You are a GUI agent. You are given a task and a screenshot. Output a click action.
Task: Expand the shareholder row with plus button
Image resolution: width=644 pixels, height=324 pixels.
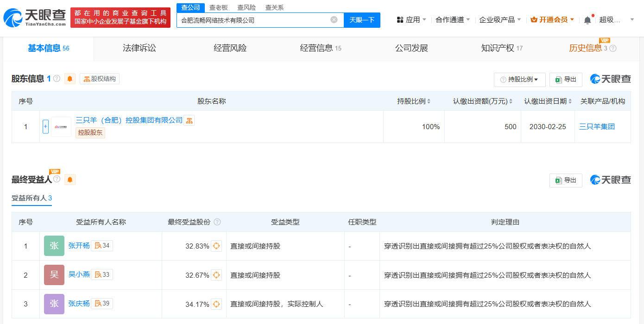click(45, 126)
